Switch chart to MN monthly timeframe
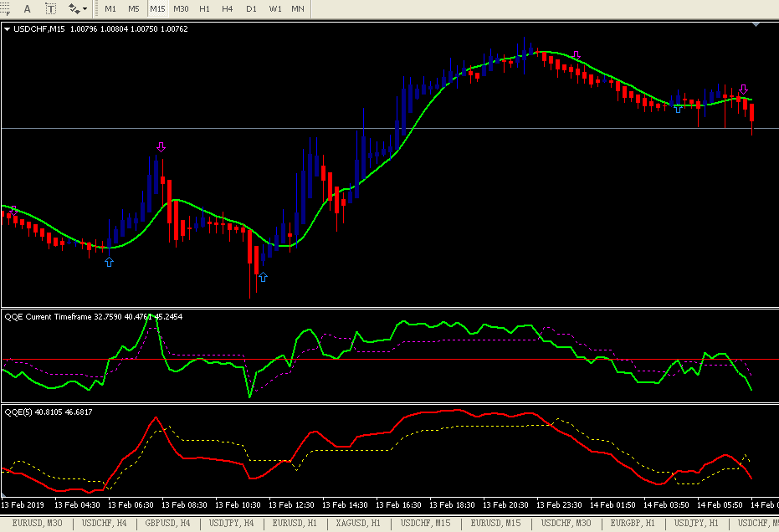 click(x=298, y=8)
